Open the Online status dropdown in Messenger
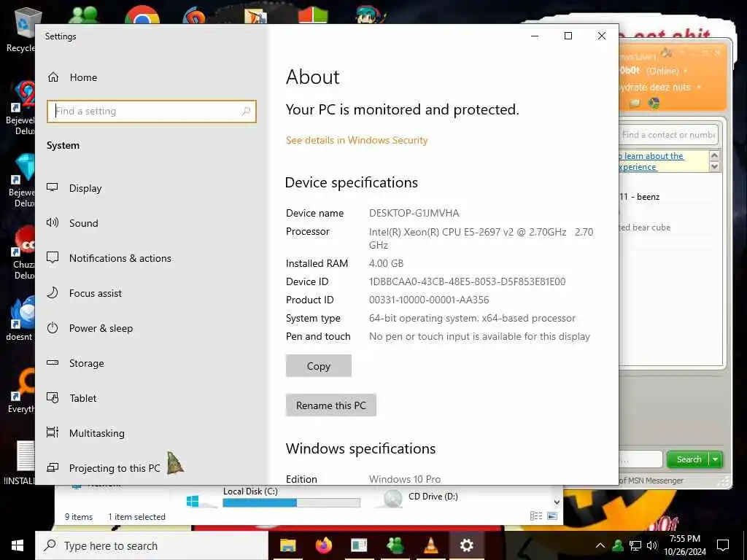The height and width of the screenshot is (560, 747). (686, 71)
